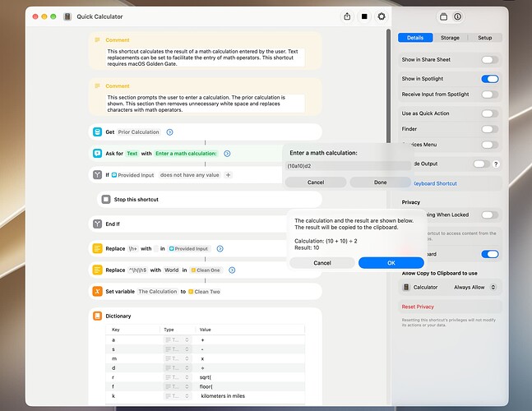The width and height of the screenshot is (532, 411).
Task: Expand the Get Prior Calculation action options
Action: [x=169, y=132]
